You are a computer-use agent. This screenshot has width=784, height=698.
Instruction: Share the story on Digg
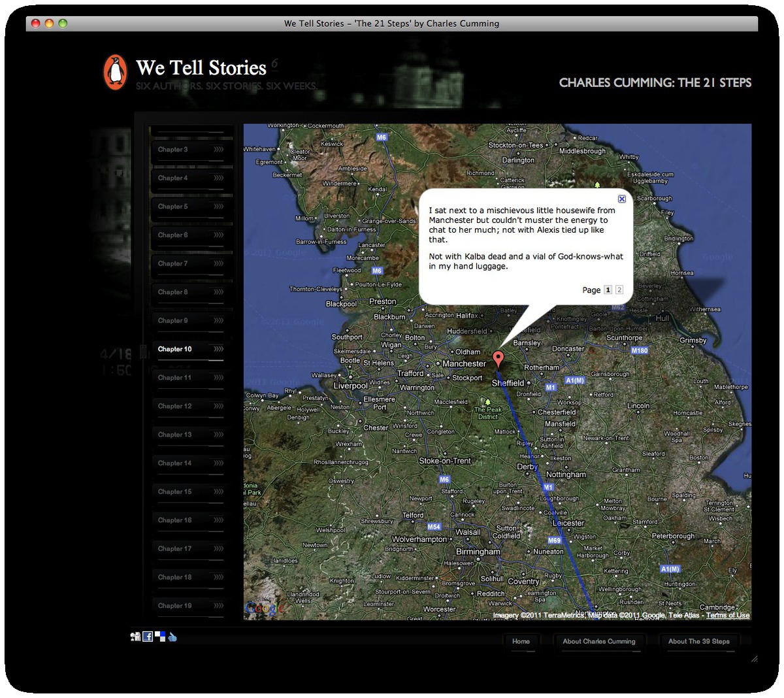point(135,637)
